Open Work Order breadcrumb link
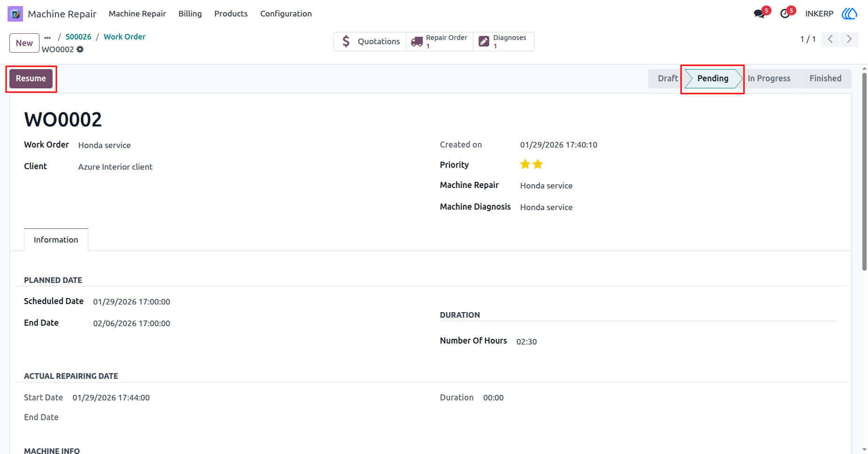 pyautogui.click(x=124, y=37)
